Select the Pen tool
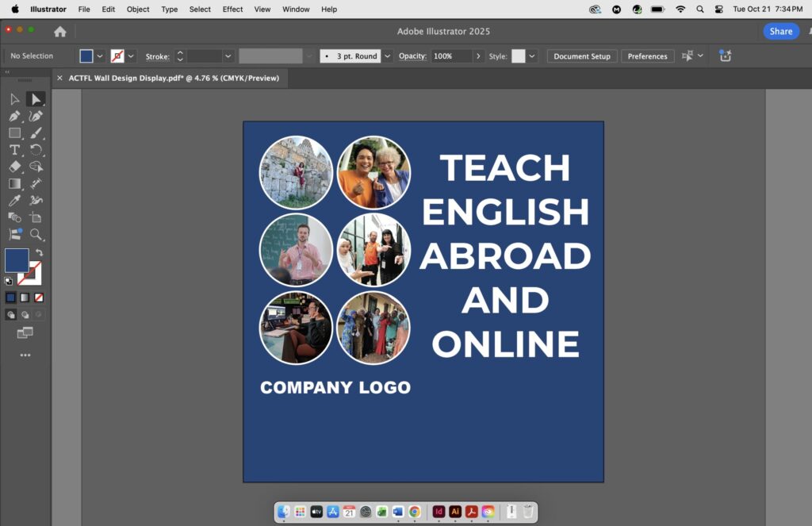812x526 pixels. click(14, 116)
